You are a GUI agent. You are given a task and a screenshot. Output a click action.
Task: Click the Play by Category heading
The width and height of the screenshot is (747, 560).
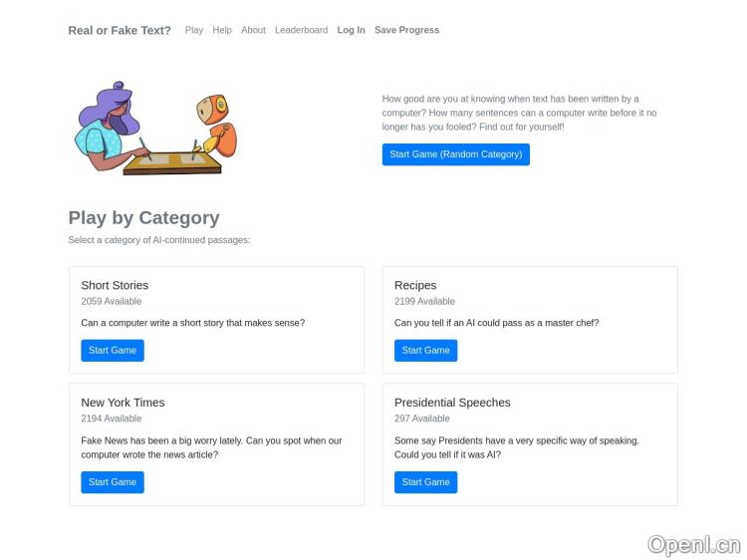(143, 217)
